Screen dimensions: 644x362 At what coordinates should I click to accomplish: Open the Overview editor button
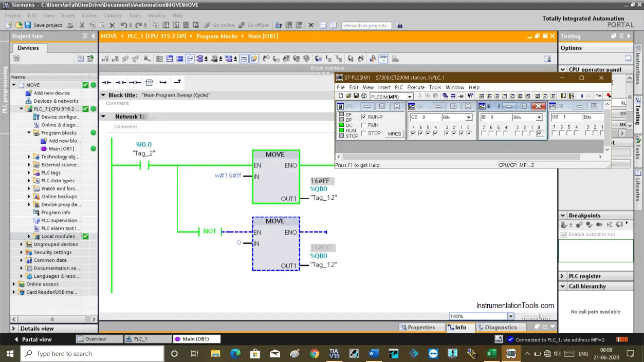click(99, 339)
